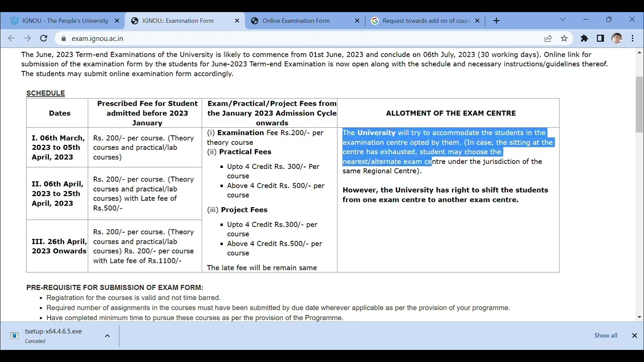This screenshot has width=644, height=362.
Task: Click the scrollbar up arrow
Action: coord(639,52)
